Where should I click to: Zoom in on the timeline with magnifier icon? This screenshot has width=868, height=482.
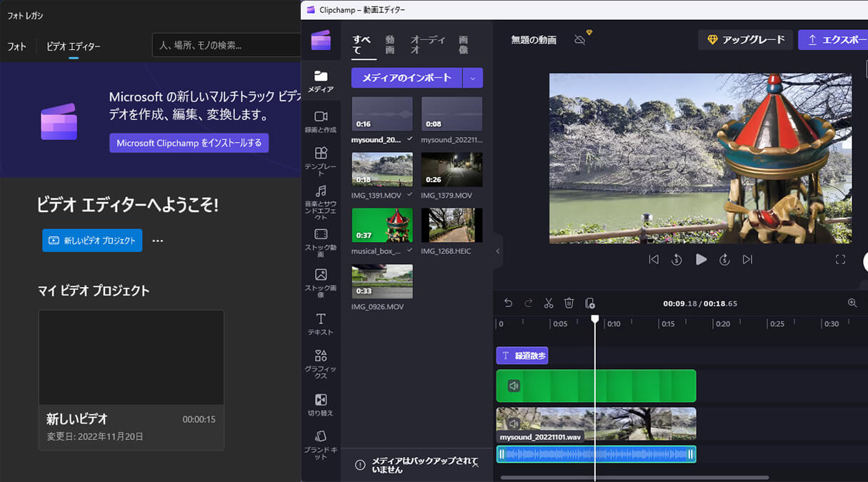[x=852, y=303]
